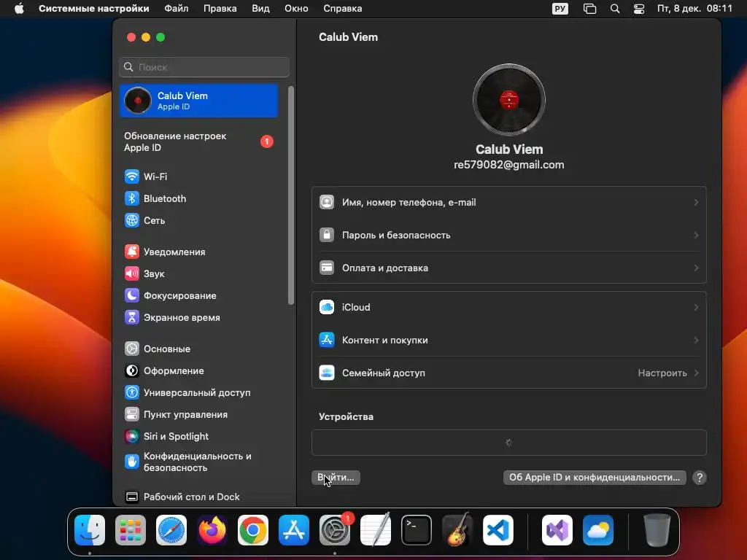747x560 pixels.
Task: Open Visual Studio from the Dock
Action: point(557,530)
